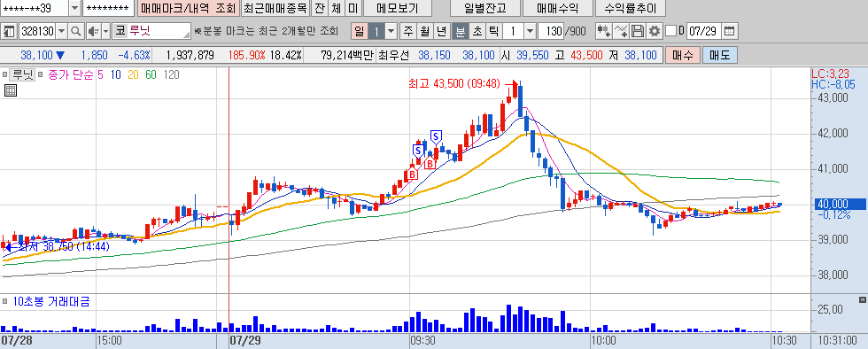Open the calendar date picker icon
Screen dimensions: 868x349
[x=730, y=31]
